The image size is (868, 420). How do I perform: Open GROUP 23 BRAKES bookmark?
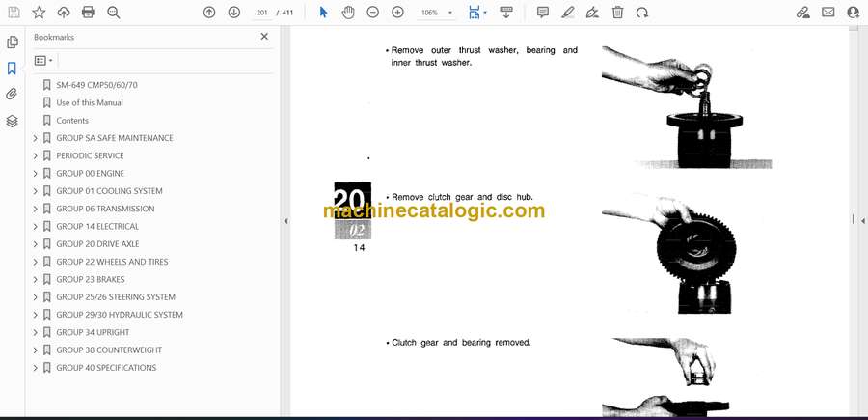(91, 279)
